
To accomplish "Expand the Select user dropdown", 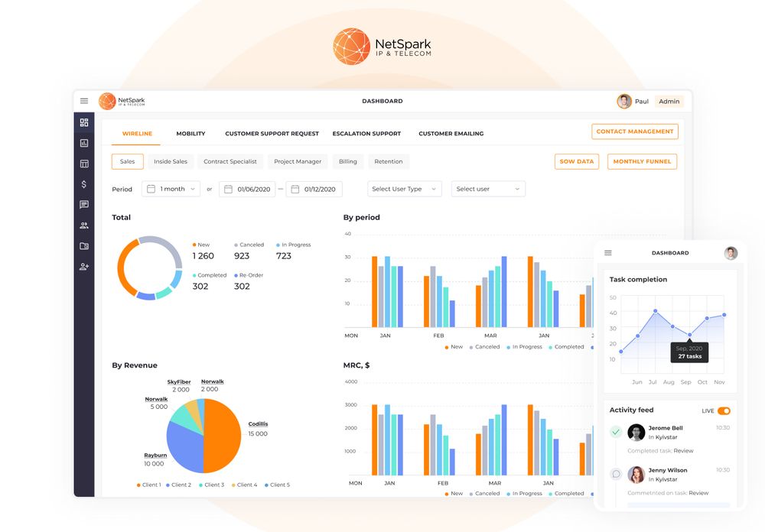I will tap(488, 188).
